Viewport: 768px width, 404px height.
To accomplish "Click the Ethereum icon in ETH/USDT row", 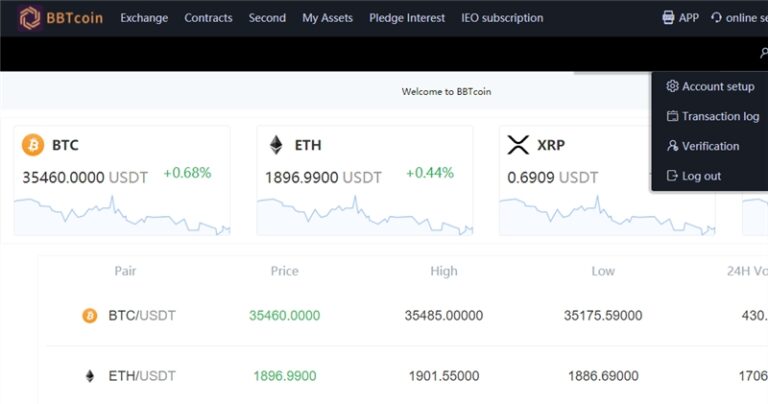I will coord(90,376).
